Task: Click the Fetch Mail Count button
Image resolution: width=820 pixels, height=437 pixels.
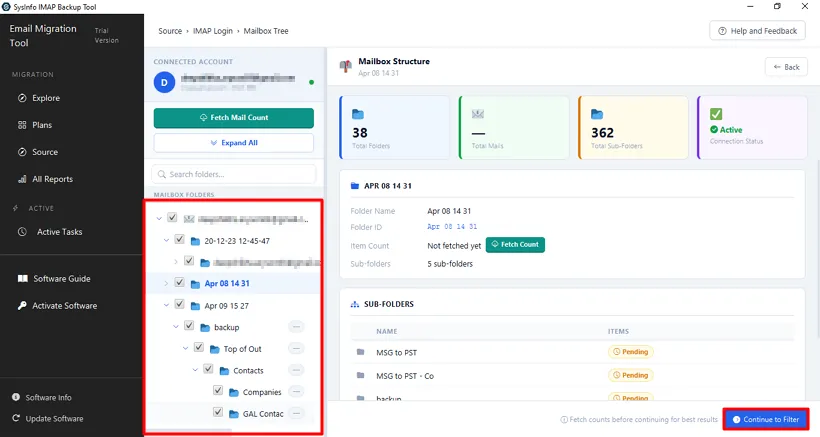Action: [x=234, y=118]
